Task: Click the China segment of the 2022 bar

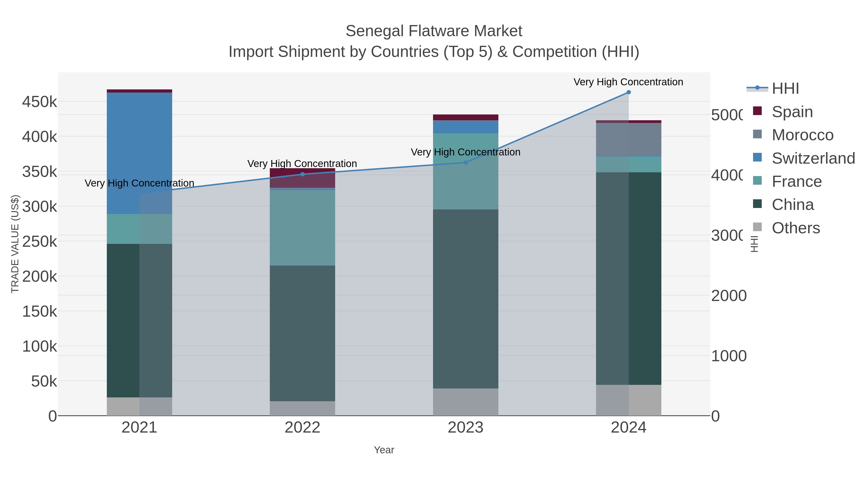Action: coord(302,334)
